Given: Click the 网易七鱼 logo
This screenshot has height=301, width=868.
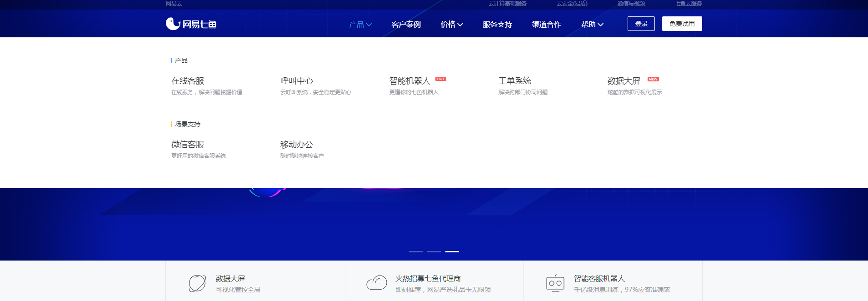Looking at the screenshot, I should (x=191, y=24).
